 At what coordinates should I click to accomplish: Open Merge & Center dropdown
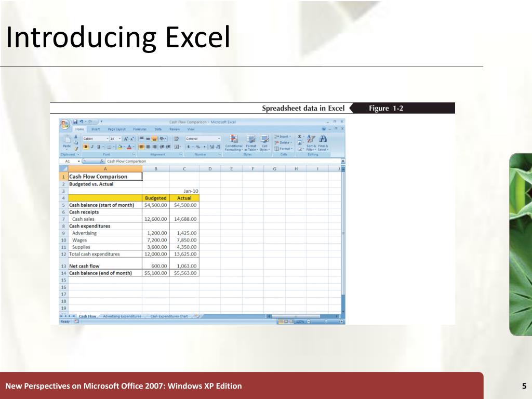tap(179, 147)
